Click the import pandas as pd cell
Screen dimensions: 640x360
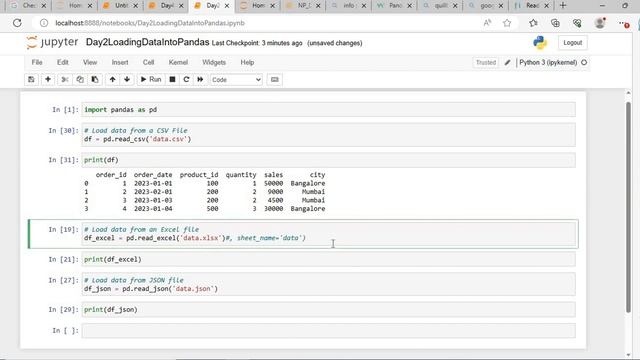coord(329,110)
